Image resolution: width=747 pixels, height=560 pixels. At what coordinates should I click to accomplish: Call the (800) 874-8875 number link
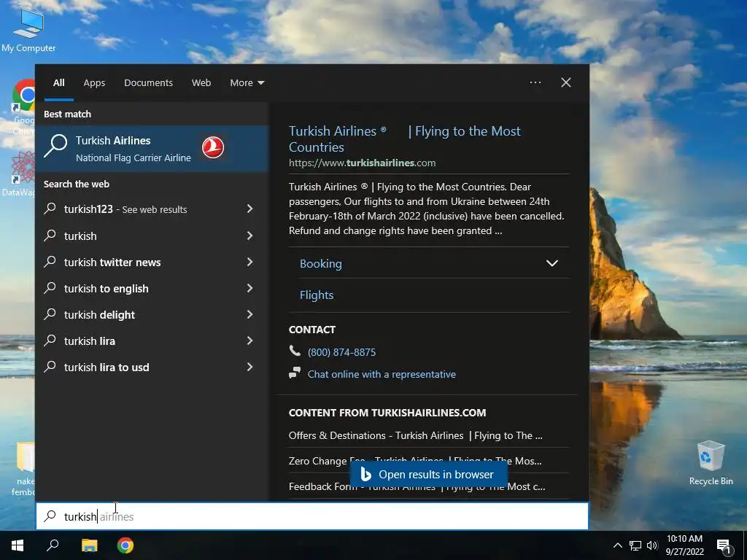[x=341, y=352]
